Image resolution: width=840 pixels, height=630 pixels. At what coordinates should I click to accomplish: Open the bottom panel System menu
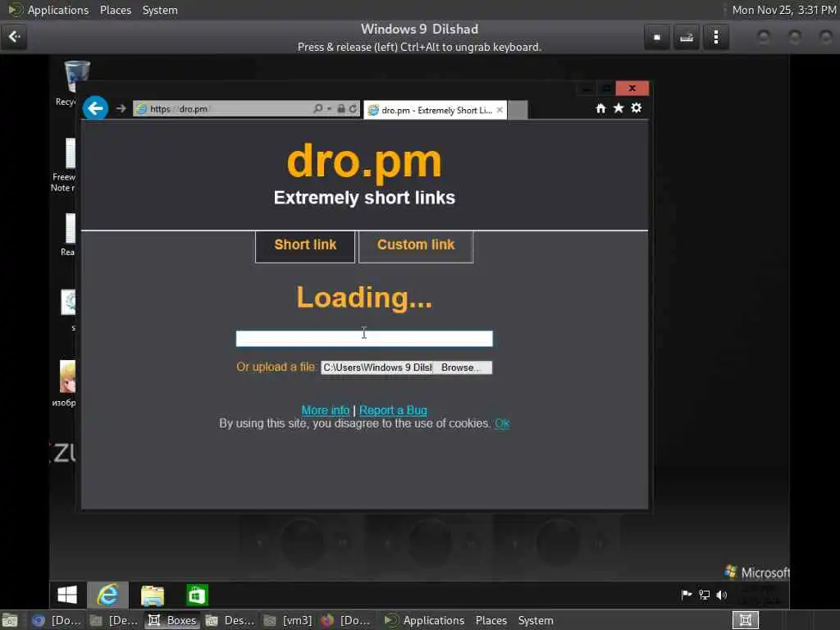pyautogui.click(x=536, y=620)
